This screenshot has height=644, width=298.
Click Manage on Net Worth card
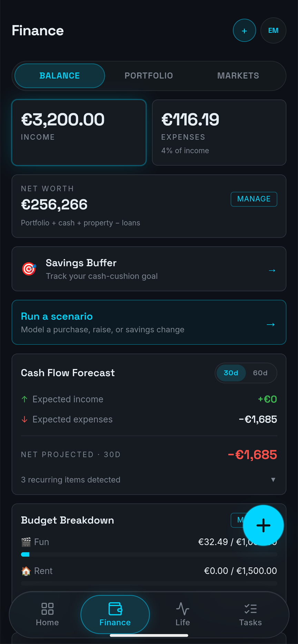254,199
